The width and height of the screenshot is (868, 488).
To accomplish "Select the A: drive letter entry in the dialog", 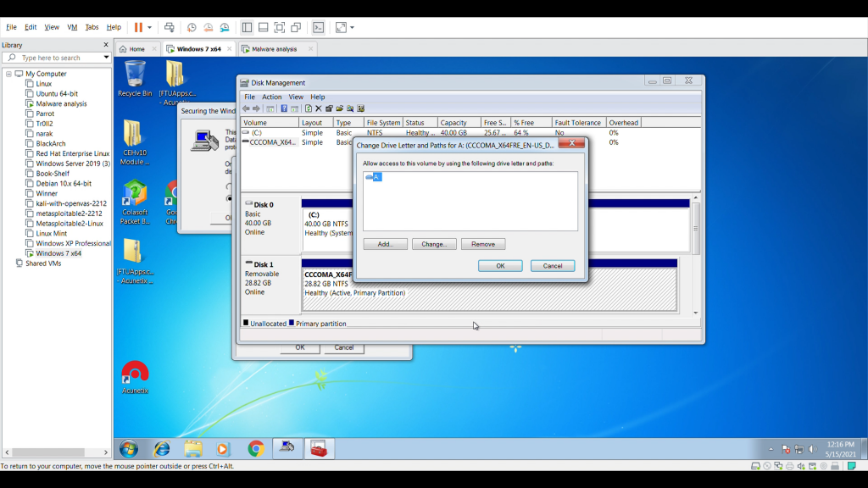I will click(x=374, y=177).
